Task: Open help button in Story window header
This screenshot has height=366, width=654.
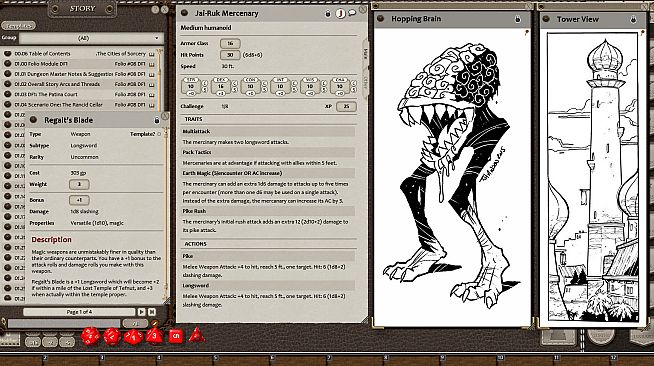Action: 155,9
